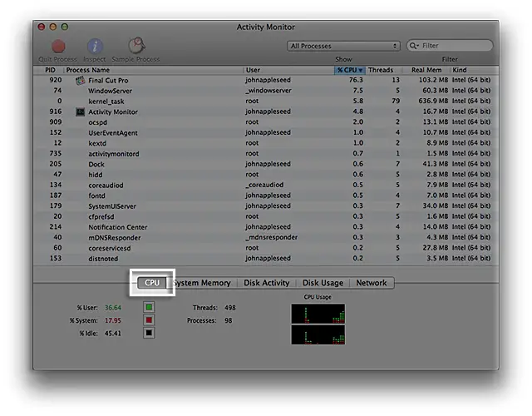Click the green % User color swatch
This screenshot has height=416, width=532.
click(x=149, y=307)
